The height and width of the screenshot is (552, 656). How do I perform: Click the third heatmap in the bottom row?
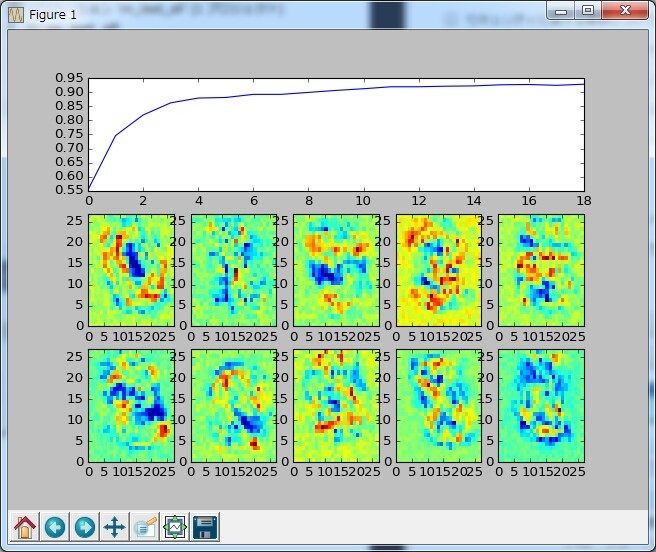point(336,406)
